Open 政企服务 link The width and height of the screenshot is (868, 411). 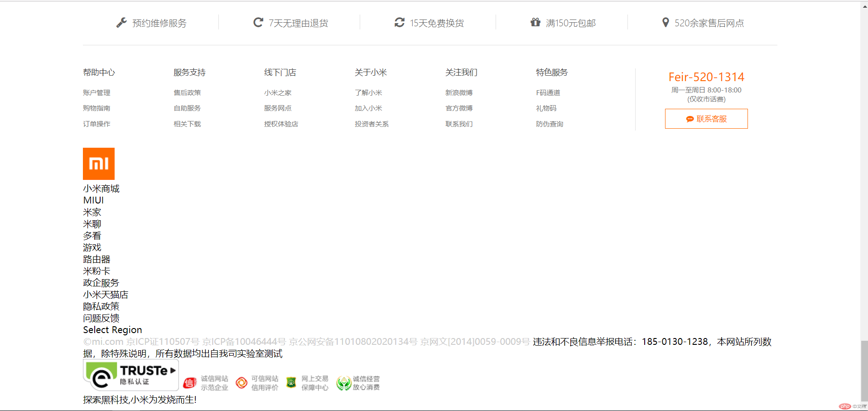click(x=101, y=283)
